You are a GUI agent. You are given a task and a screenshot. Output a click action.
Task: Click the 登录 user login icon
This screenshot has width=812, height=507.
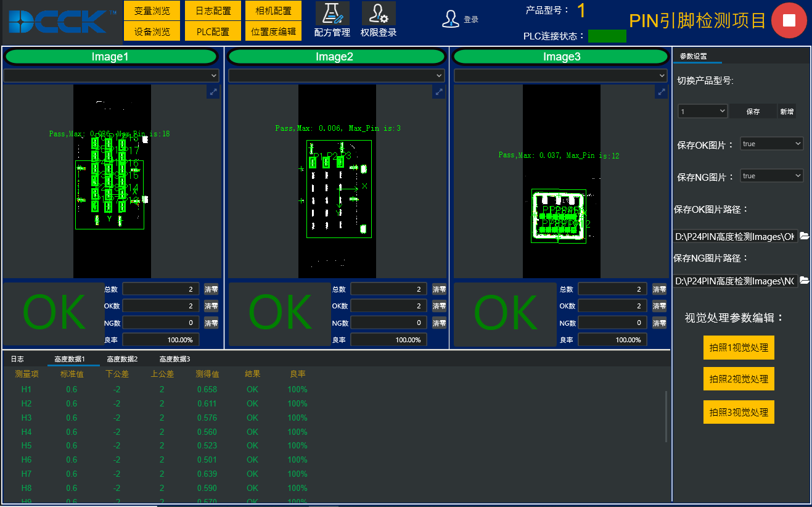click(x=451, y=19)
